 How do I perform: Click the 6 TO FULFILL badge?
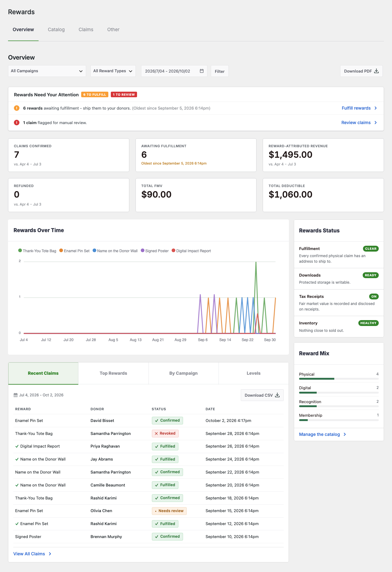(95, 94)
